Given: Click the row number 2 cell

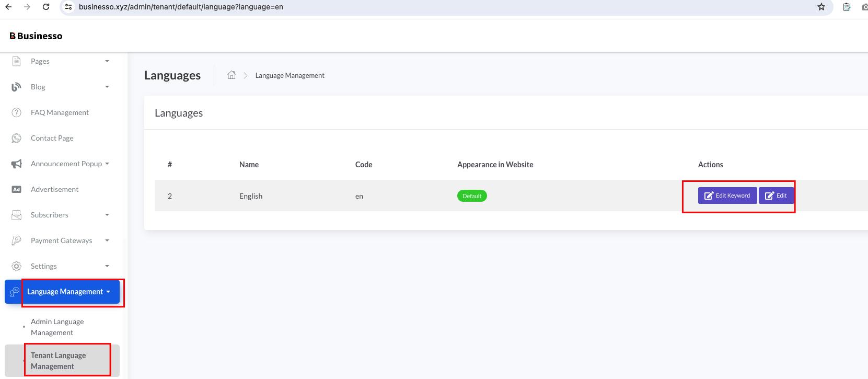Looking at the screenshot, I should [x=170, y=196].
